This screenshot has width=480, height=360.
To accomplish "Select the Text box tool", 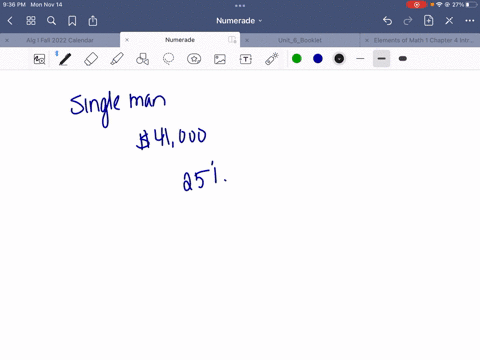I will (245, 59).
